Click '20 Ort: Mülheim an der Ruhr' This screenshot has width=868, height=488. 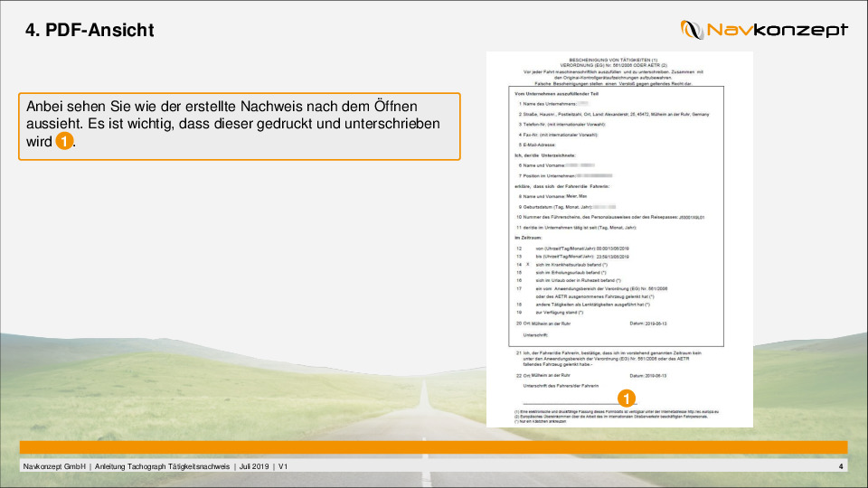[x=543, y=324]
